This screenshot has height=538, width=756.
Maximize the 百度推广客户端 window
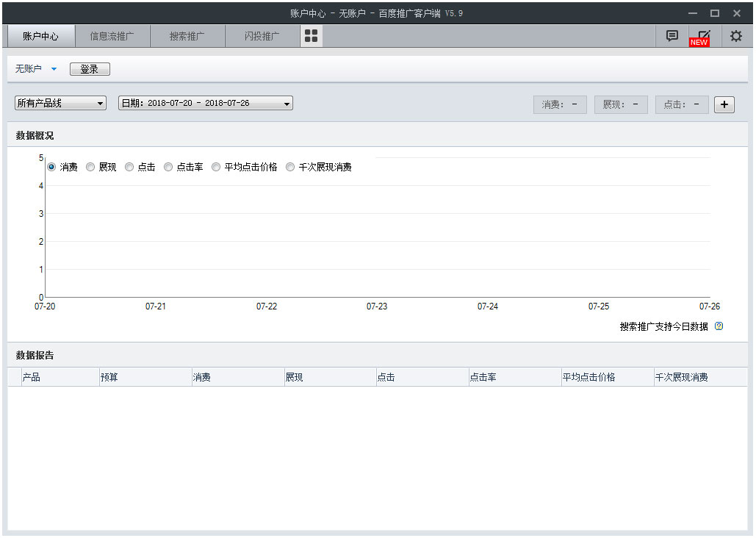715,13
